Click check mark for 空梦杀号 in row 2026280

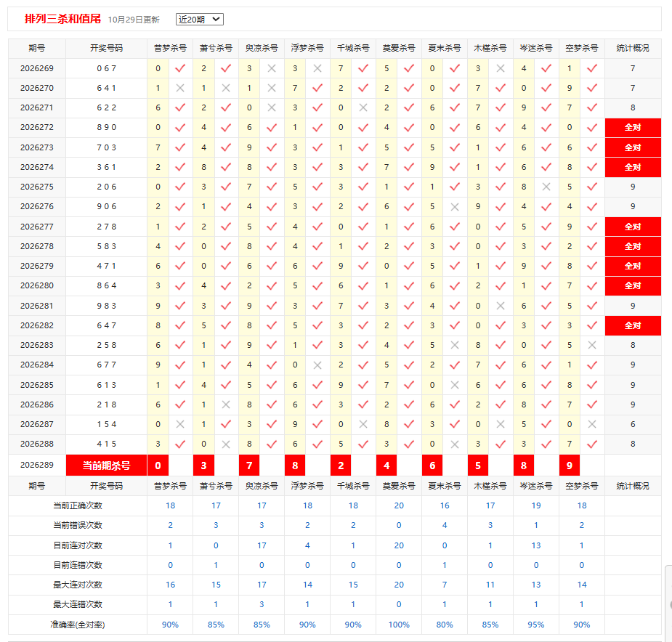(592, 285)
